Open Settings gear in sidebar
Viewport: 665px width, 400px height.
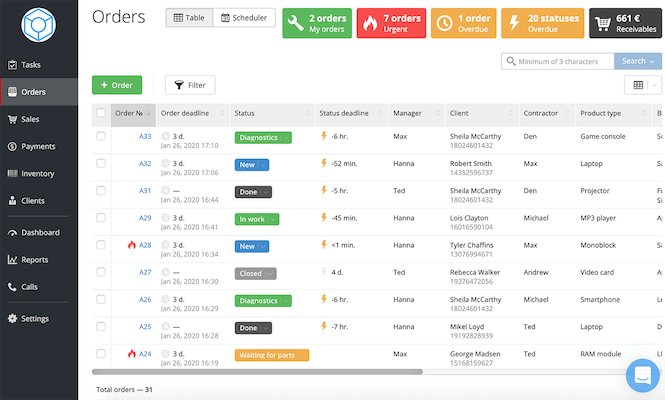click(13, 319)
